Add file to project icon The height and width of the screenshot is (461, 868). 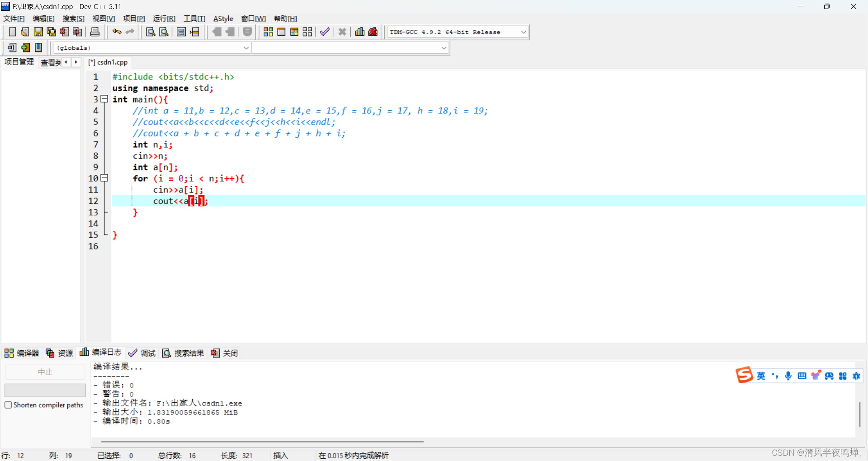25,47
